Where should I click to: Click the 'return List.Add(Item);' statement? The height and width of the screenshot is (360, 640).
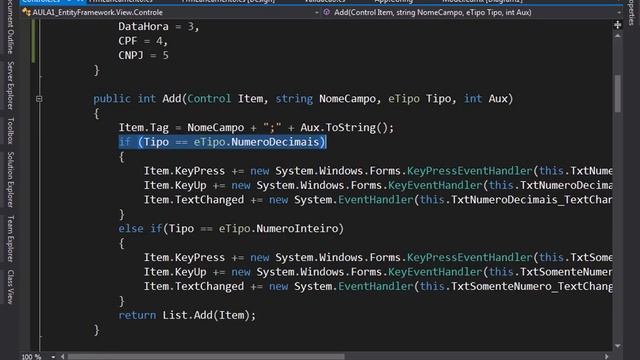[187, 315]
